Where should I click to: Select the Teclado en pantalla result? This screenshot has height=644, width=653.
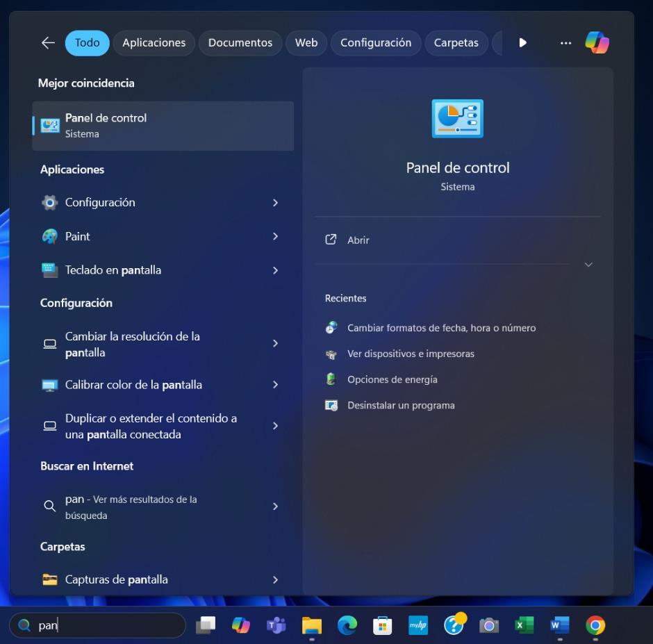163,270
